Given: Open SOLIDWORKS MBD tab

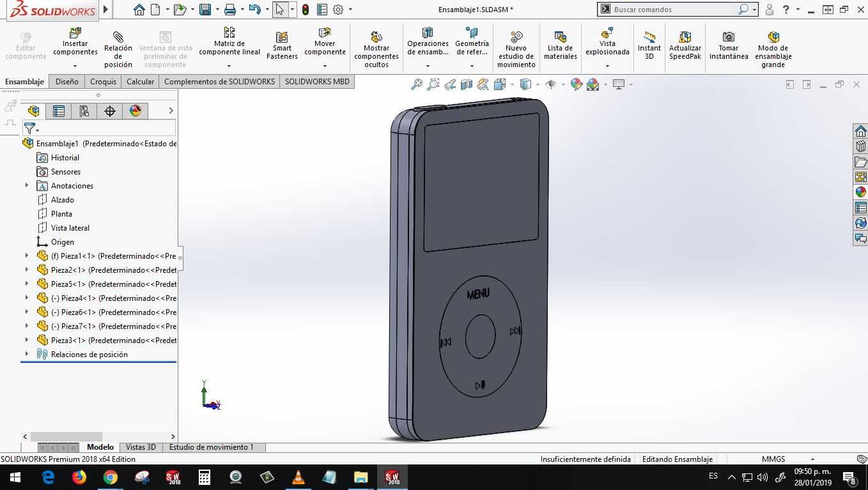Looking at the screenshot, I should [x=317, y=82].
